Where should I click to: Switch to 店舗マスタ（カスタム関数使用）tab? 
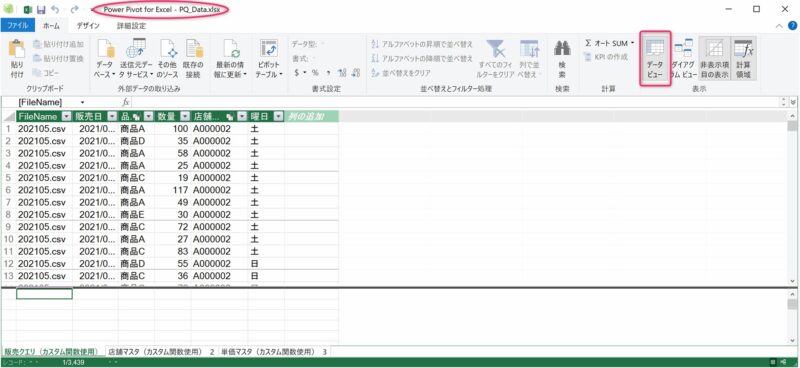pyautogui.click(x=161, y=352)
